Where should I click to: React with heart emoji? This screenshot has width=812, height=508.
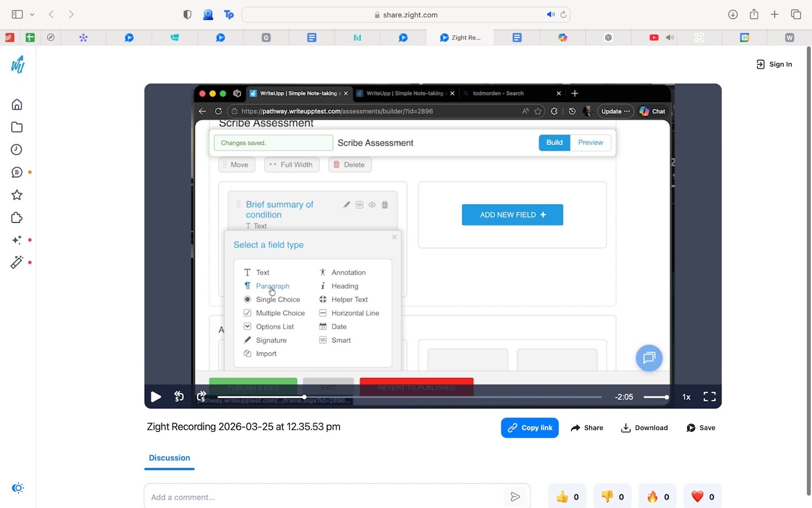pos(703,497)
